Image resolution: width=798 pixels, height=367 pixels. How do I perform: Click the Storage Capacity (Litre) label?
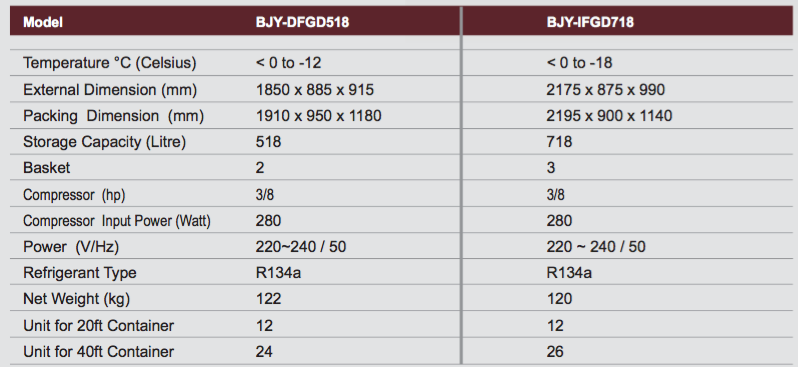pyautogui.click(x=104, y=142)
